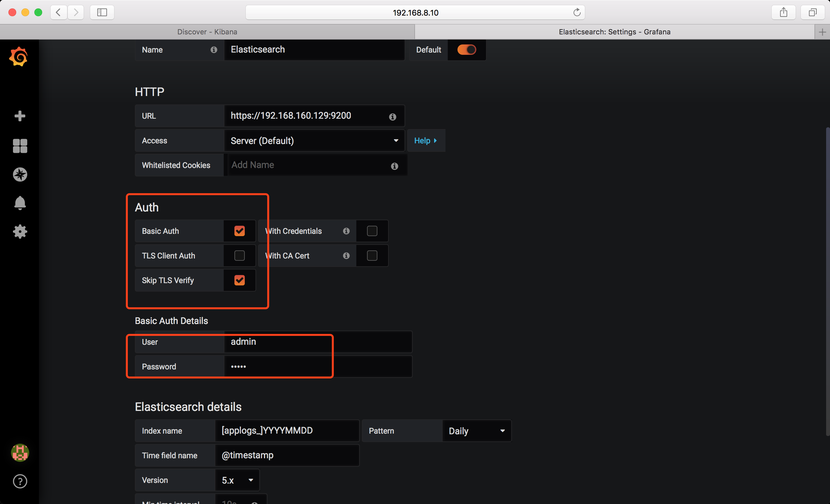830x504 pixels.
Task: Enable the TLS Client Auth checkbox
Action: click(239, 256)
